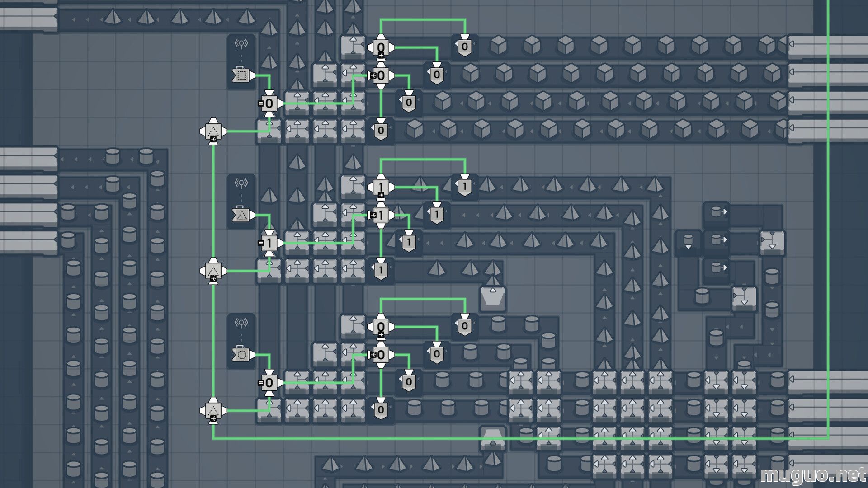Select the dashed-triangle gate wired to the '=1' comparator
Screen dimensions: 868x488
213,271
